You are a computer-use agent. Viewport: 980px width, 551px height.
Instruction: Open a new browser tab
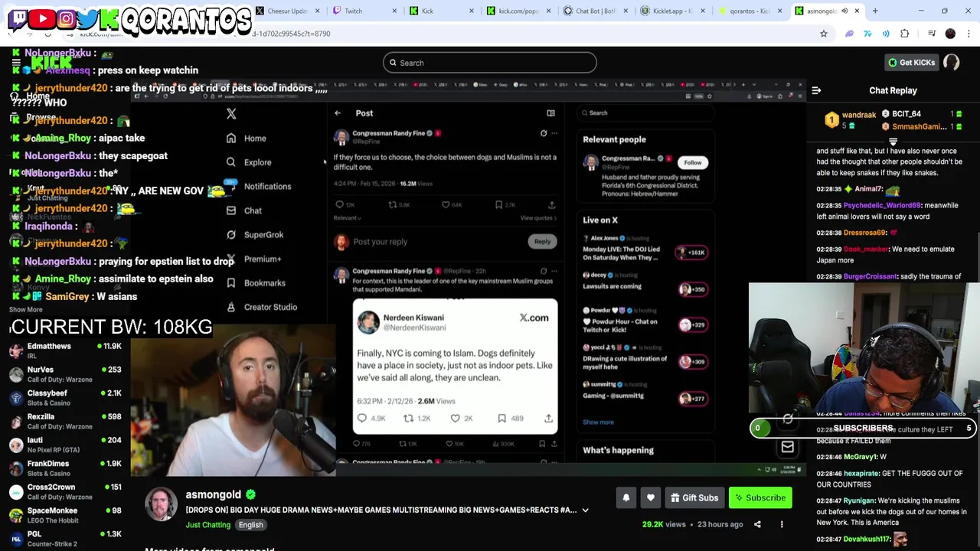[x=875, y=11]
